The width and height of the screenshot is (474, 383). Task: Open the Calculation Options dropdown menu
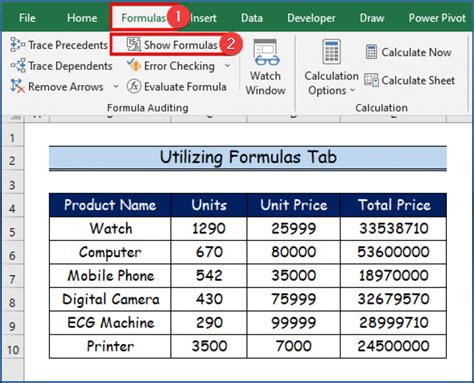pyautogui.click(x=352, y=90)
